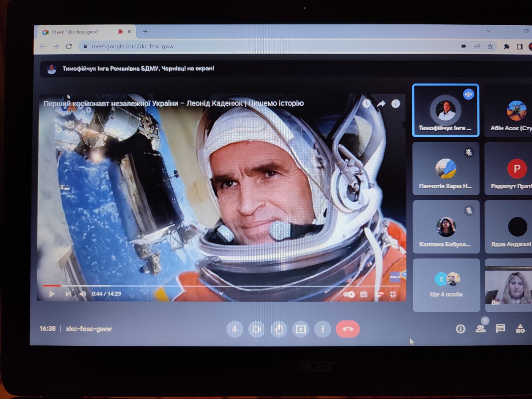Leave the call with red hangup button
This screenshot has width=532, height=399.
point(347,329)
